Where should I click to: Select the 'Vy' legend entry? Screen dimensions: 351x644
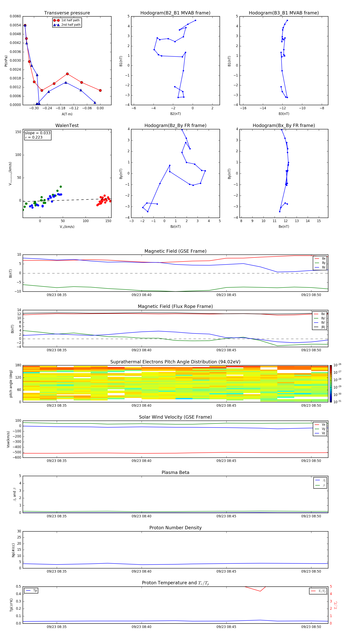pos(320,429)
